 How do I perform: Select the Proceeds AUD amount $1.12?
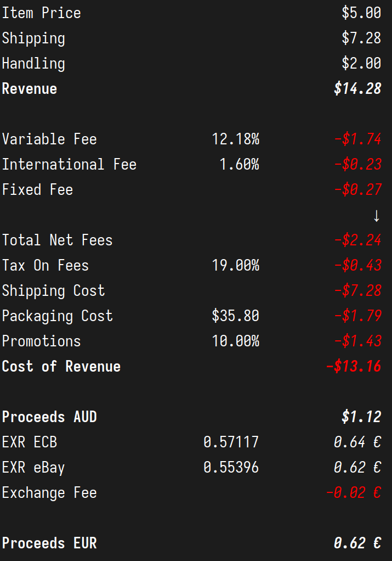(361, 417)
